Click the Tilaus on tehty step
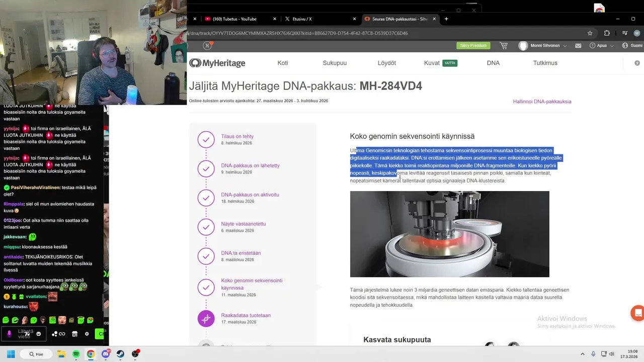644x362 pixels. click(x=237, y=136)
